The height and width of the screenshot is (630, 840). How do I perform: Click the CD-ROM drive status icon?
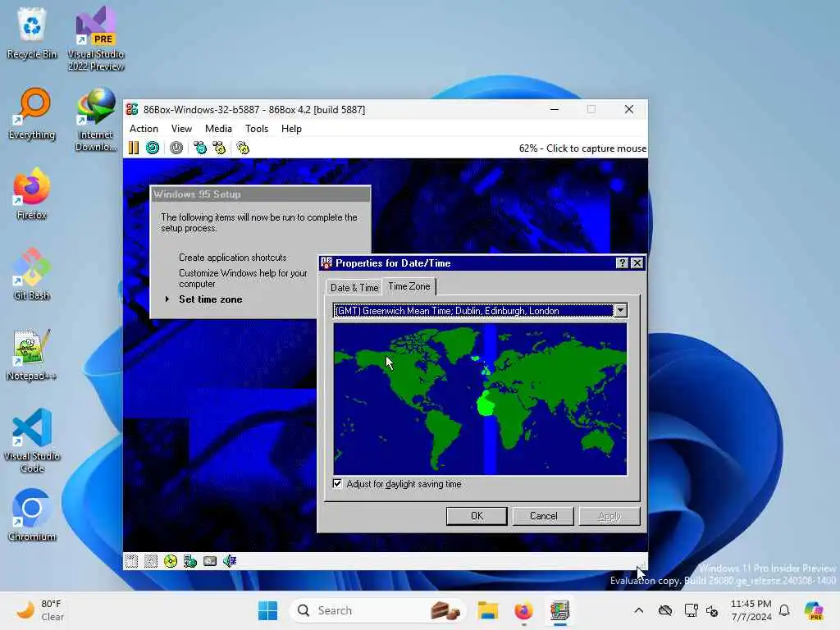171,561
